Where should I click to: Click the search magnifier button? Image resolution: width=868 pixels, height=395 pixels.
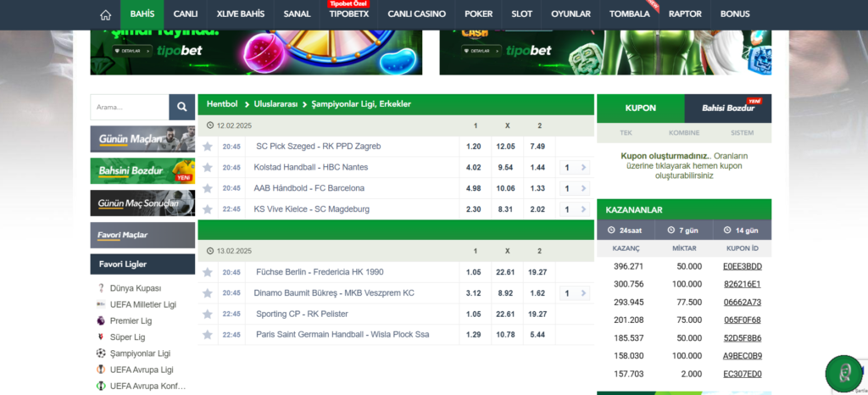pos(181,107)
